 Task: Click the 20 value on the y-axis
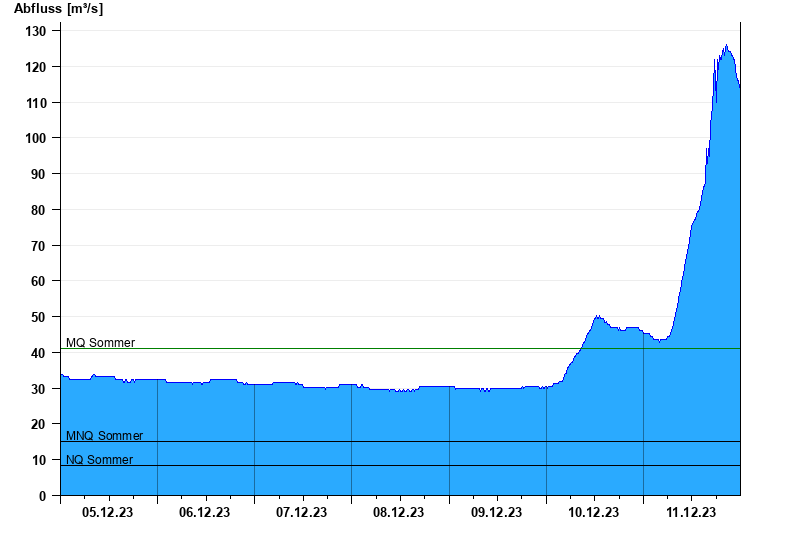40,424
